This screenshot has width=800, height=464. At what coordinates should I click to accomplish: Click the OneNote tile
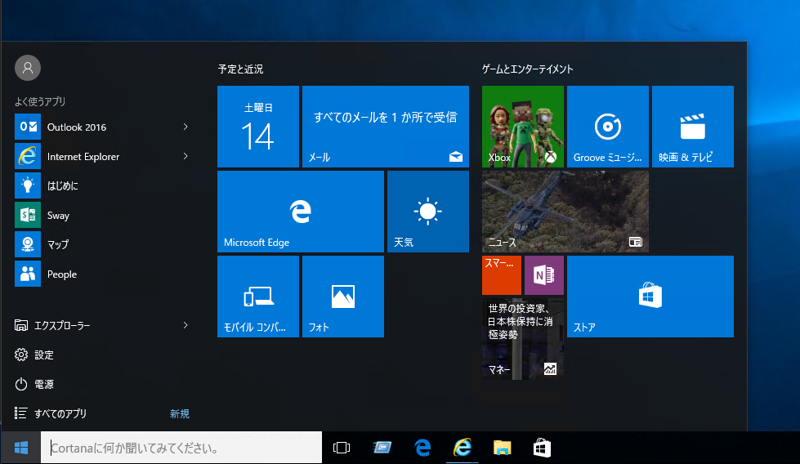click(545, 275)
